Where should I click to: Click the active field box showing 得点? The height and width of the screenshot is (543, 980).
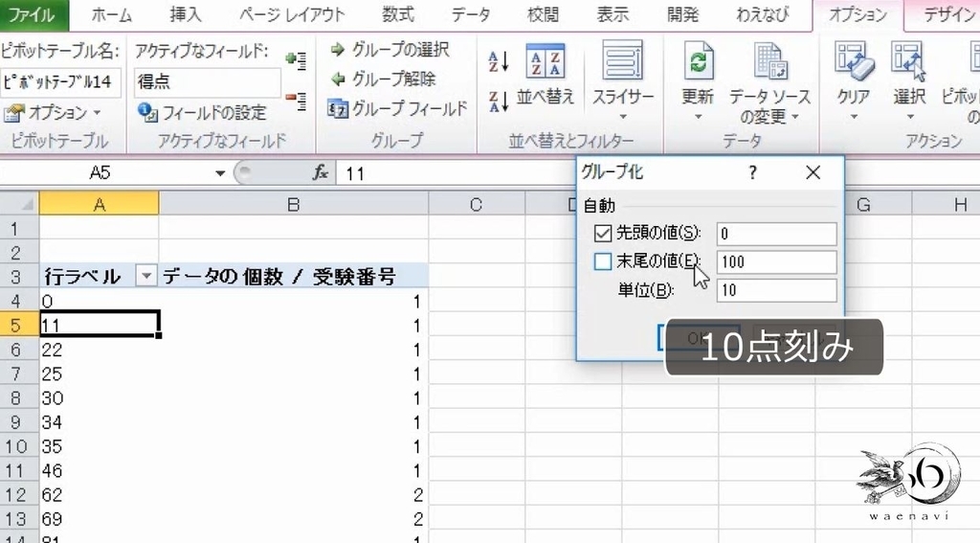[x=208, y=82]
